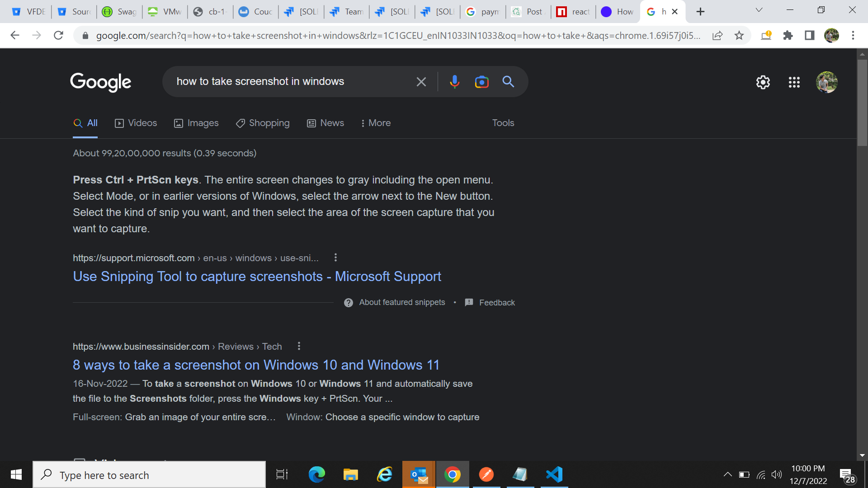
Task: Click the voice search microphone icon
Action: click(x=454, y=82)
